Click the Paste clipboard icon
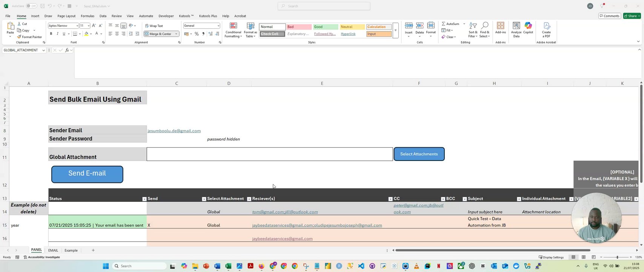 coord(11,26)
